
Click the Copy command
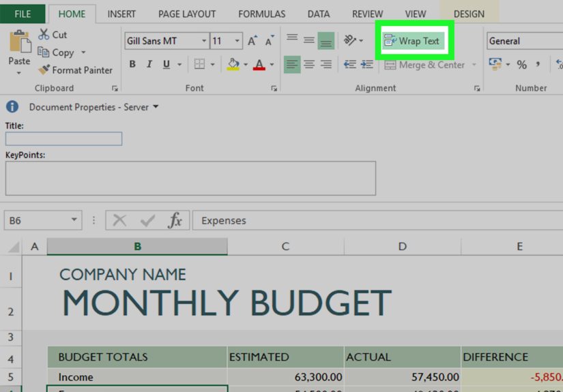tap(56, 52)
